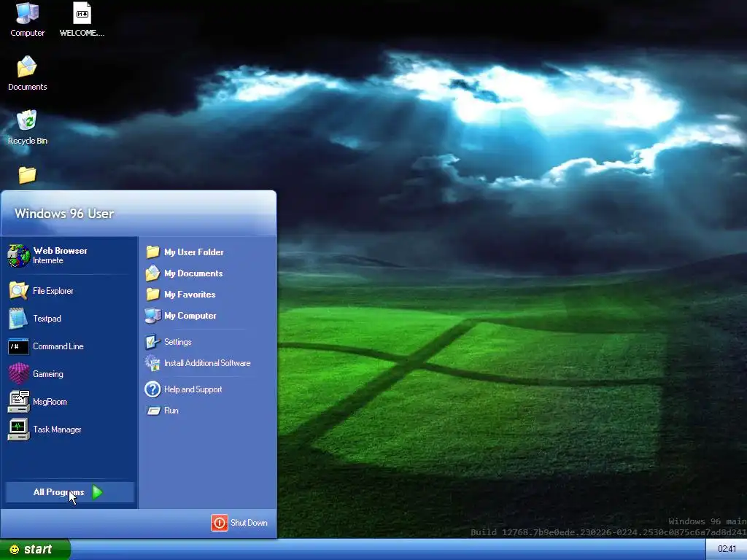Click the MsgRoom computer icon
The width and height of the screenshot is (747, 560).
click(18, 402)
